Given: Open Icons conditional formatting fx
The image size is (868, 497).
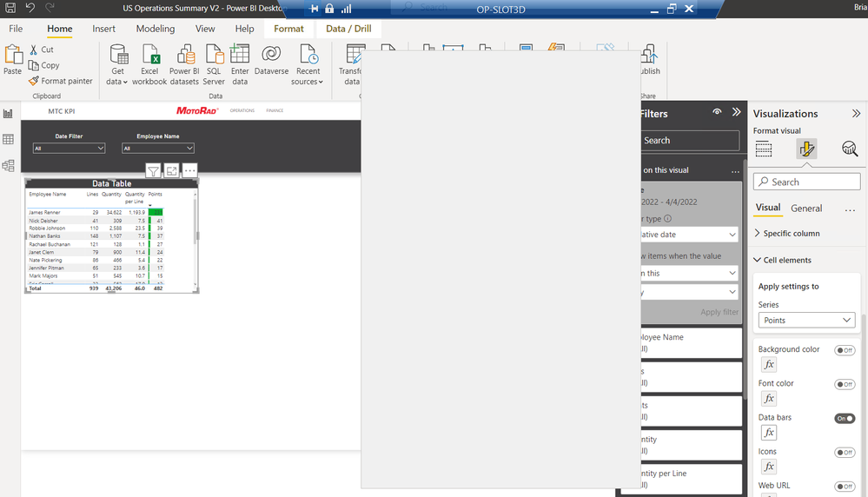Looking at the screenshot, I should pos(769,467).
